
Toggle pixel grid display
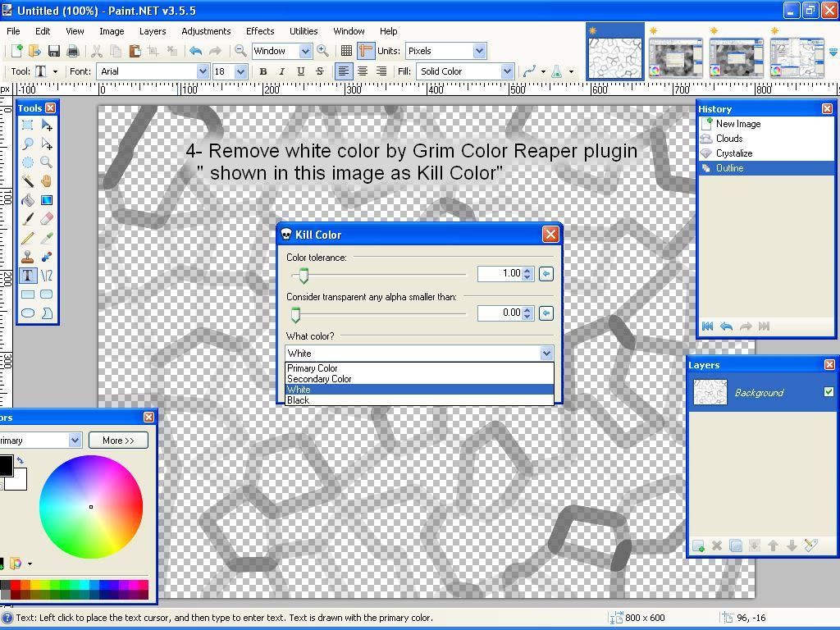347,51
